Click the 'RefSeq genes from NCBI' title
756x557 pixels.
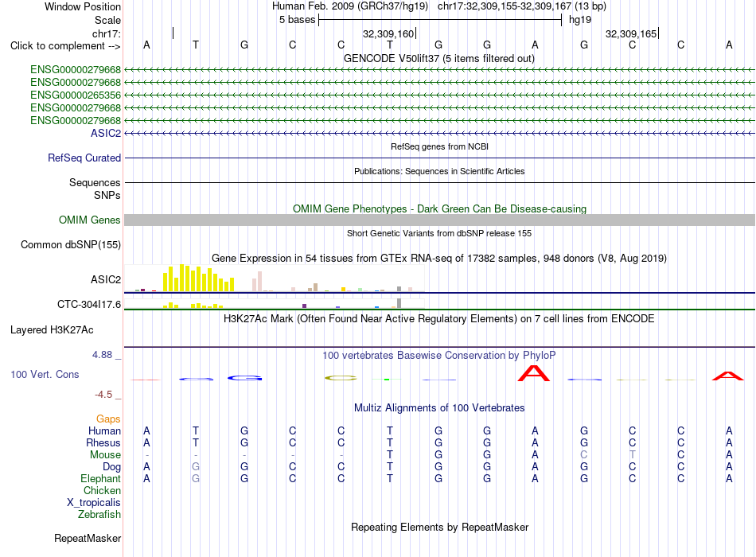coord(439,146)
